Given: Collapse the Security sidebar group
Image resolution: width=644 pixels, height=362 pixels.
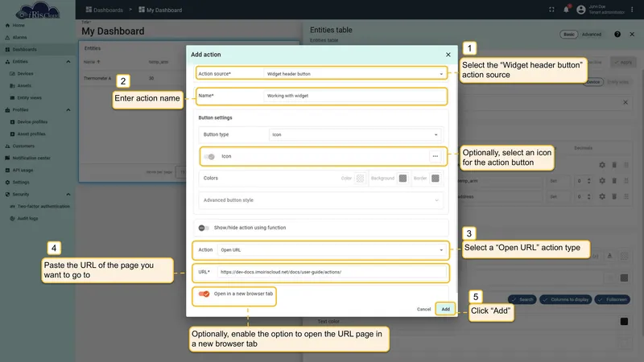Looking at the screenshot, I should coord(68,195).
